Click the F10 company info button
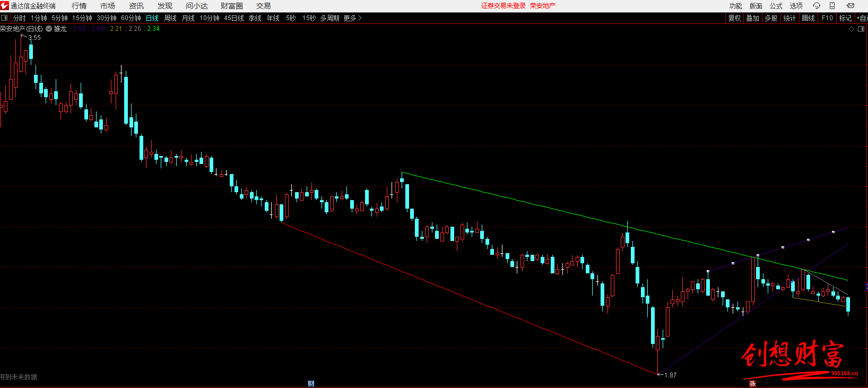868x388 pixels. pos(827,18)
